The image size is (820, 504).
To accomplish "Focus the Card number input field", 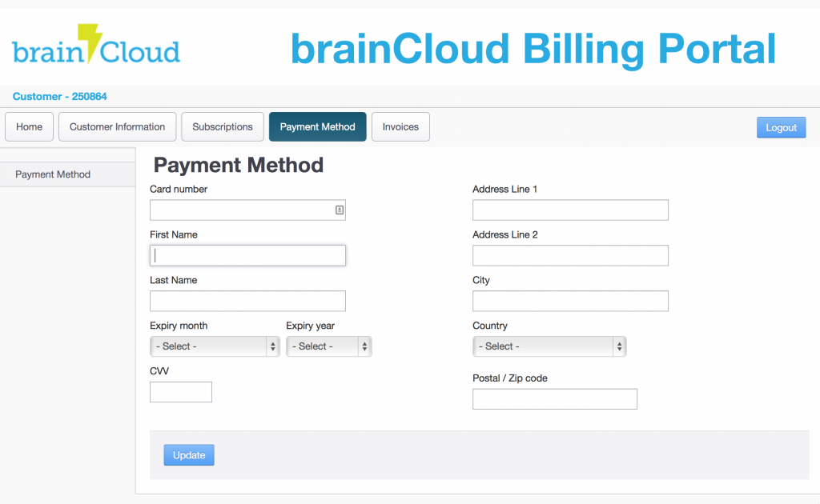I will click(247, 210).
